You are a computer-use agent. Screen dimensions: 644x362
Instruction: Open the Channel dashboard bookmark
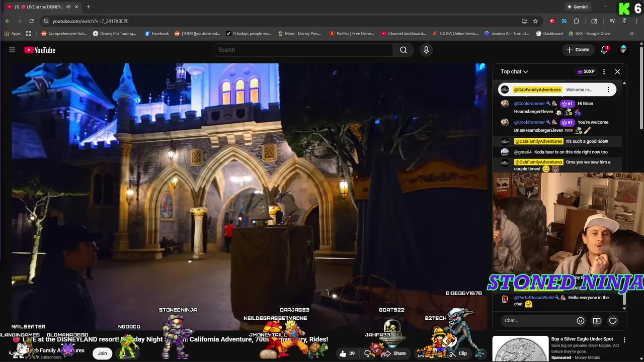point(404,34)
